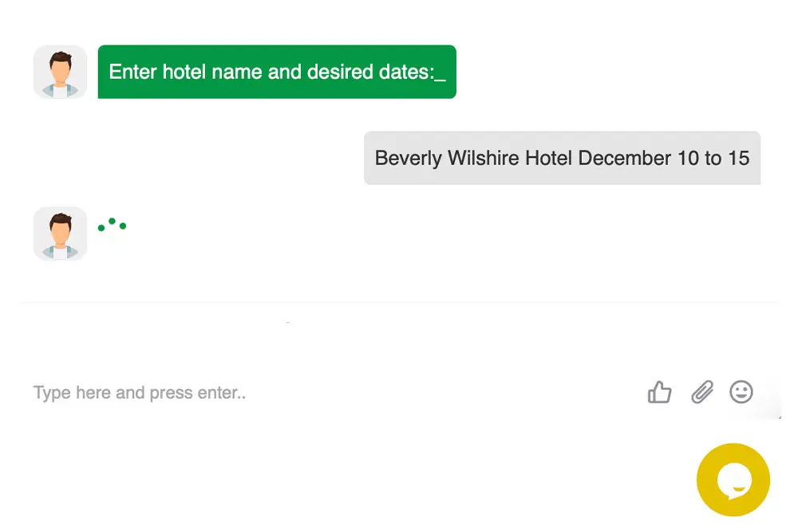Click the smiley face next to the paperclip

click(x=741, y=392)
